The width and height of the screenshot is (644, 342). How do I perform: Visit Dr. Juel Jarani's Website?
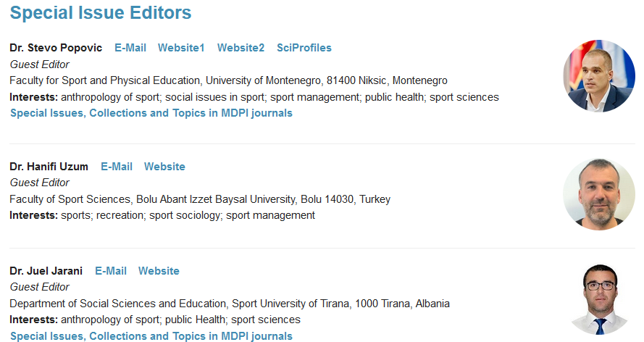click(159, 270)
